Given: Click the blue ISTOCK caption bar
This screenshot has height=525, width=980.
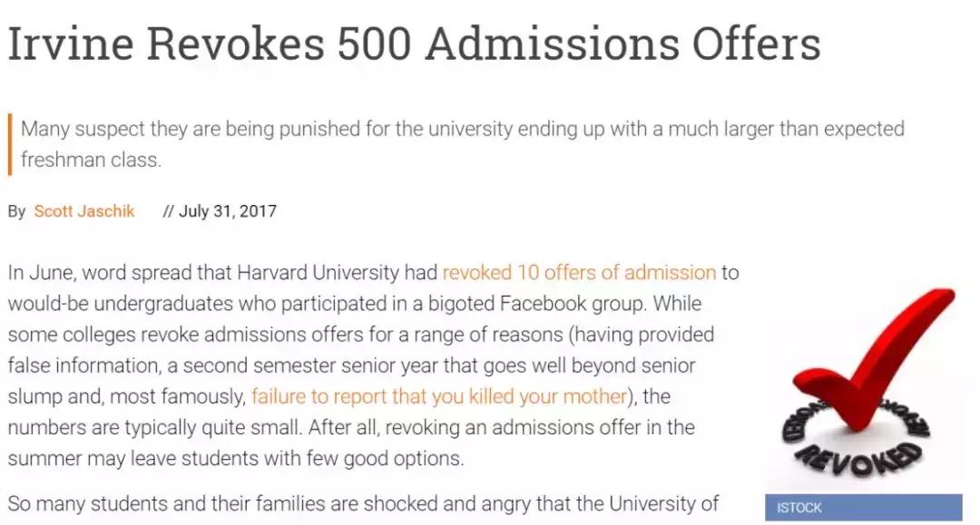Looking at the screenshot, I should point(862,507).
